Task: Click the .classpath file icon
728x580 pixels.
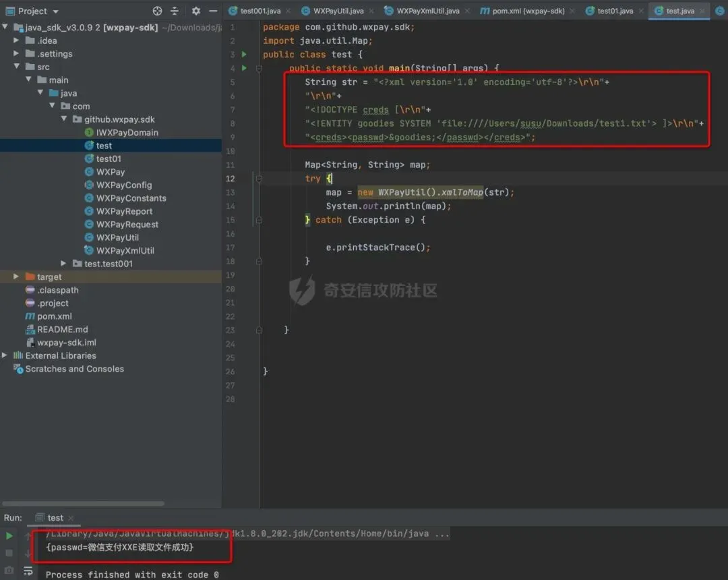Action: 30,290
